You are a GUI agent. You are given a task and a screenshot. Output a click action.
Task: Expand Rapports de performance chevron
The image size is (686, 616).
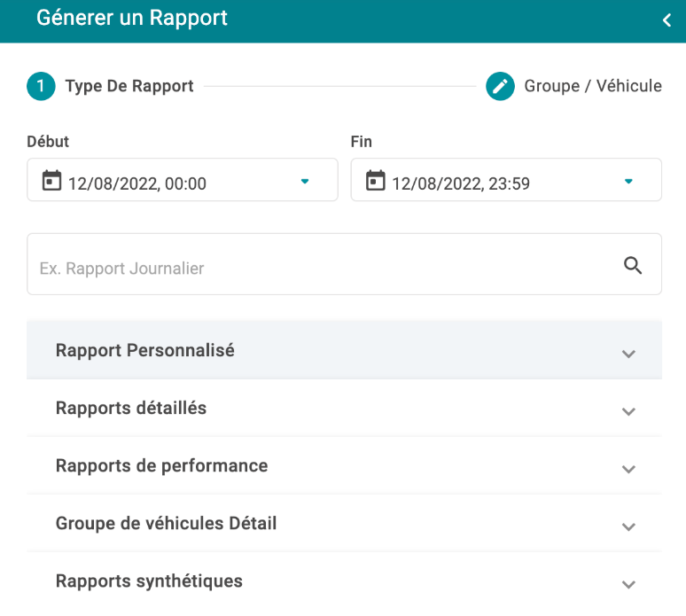tap(628, 469)
